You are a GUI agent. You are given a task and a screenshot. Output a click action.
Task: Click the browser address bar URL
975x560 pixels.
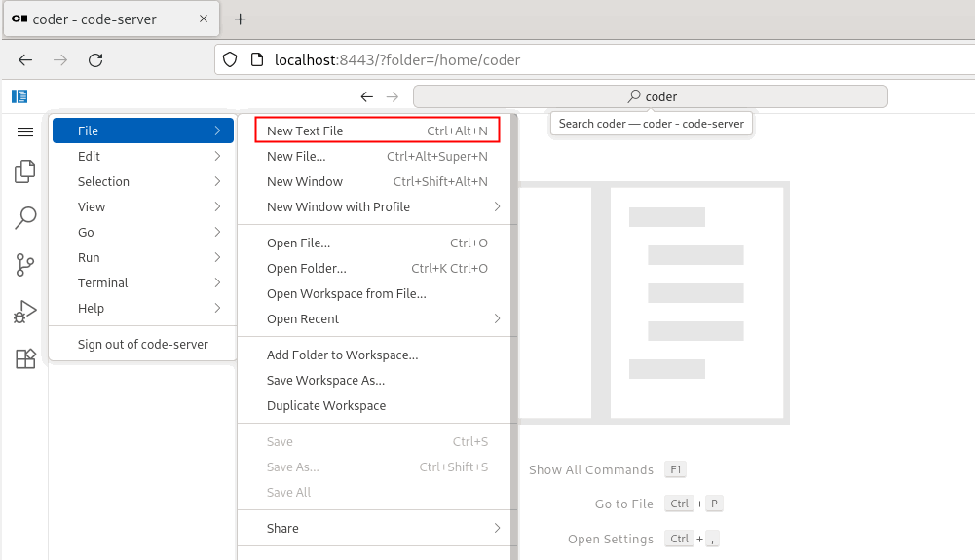(x=397, y=60)
